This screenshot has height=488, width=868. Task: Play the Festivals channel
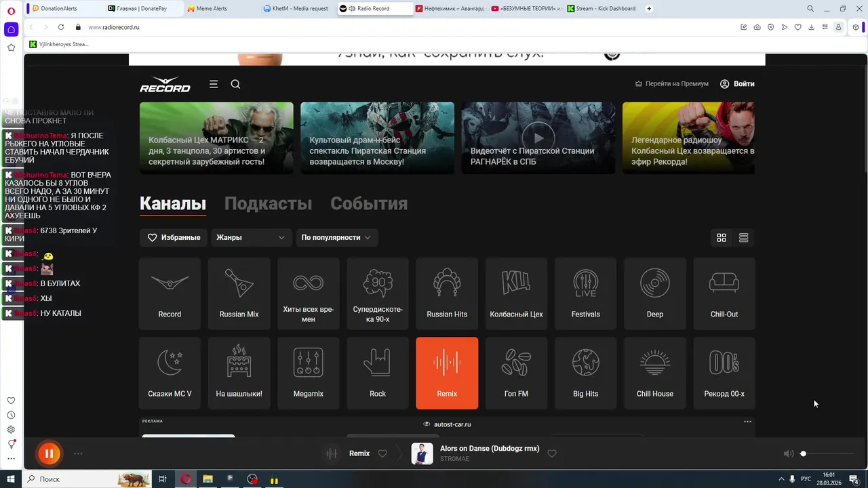click(x=585, y=293)
